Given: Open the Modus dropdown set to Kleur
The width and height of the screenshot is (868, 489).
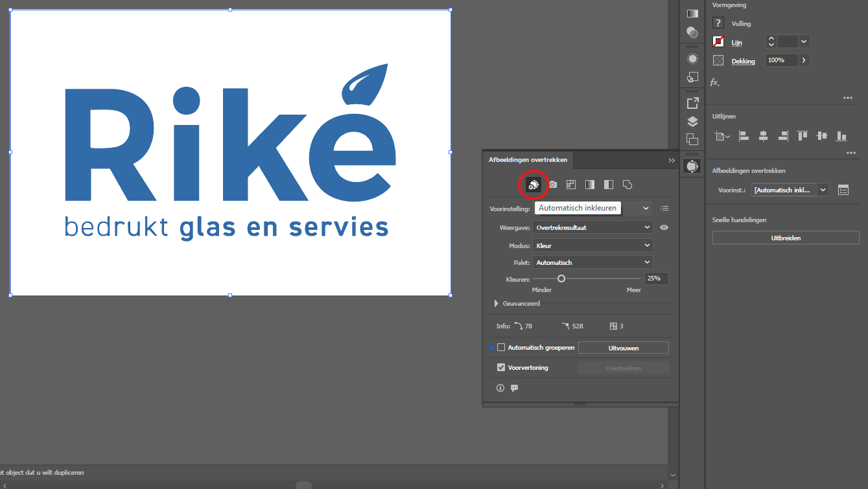Looking at the screenshot, I should (x=592, y=246).
